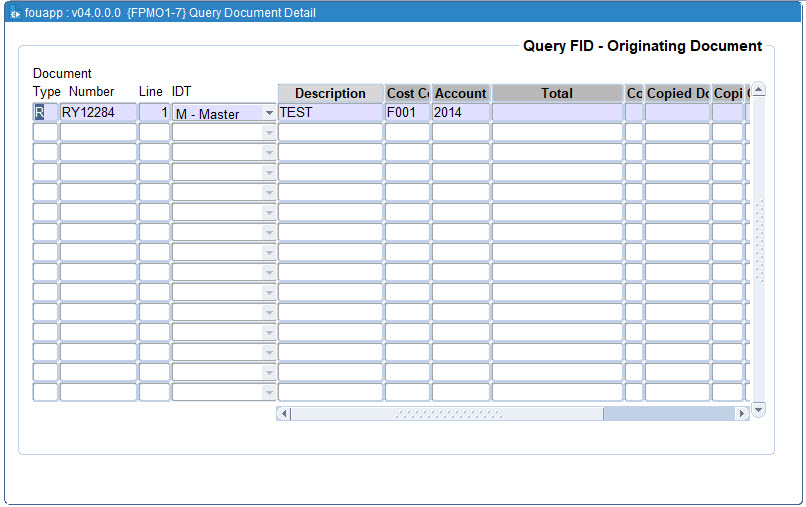Select the Cost C column header
Screen dimensions: 806x507
point(407,93)
